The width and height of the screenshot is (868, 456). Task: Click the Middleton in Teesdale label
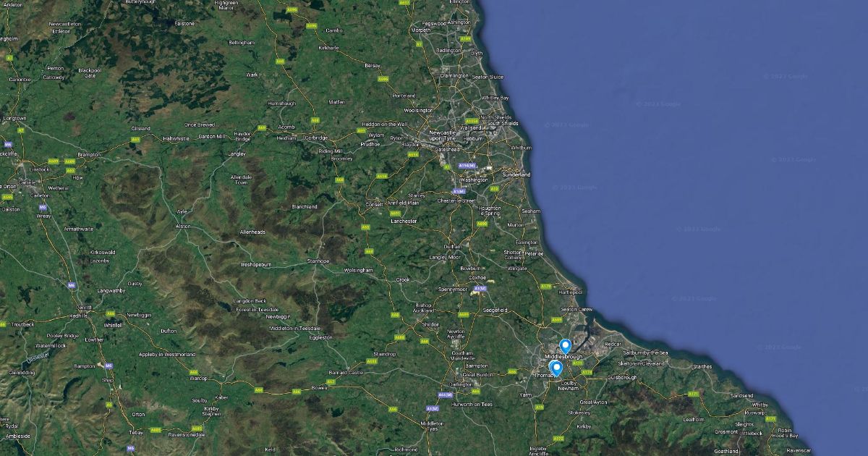pos(295,328)
